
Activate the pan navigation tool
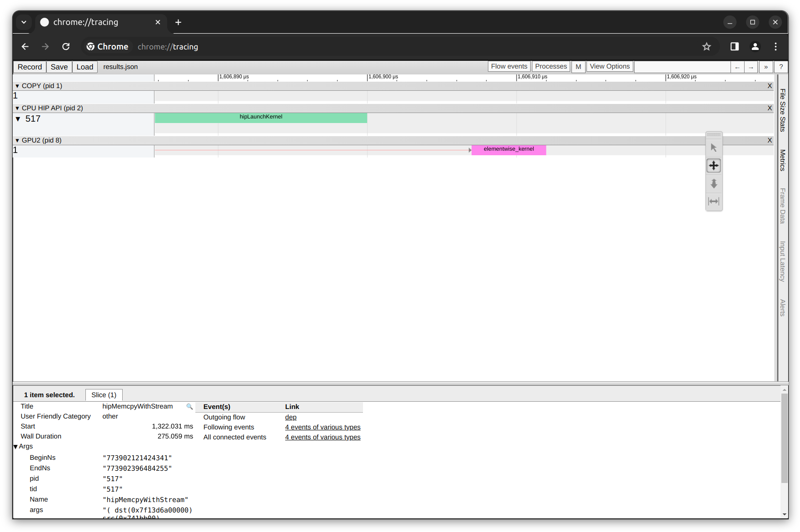pos(714,166)
